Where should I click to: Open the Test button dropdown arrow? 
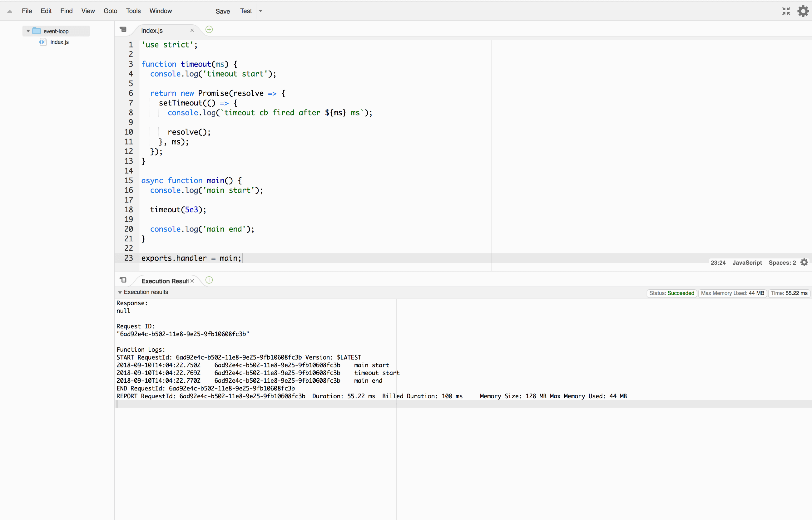[261, 11]
